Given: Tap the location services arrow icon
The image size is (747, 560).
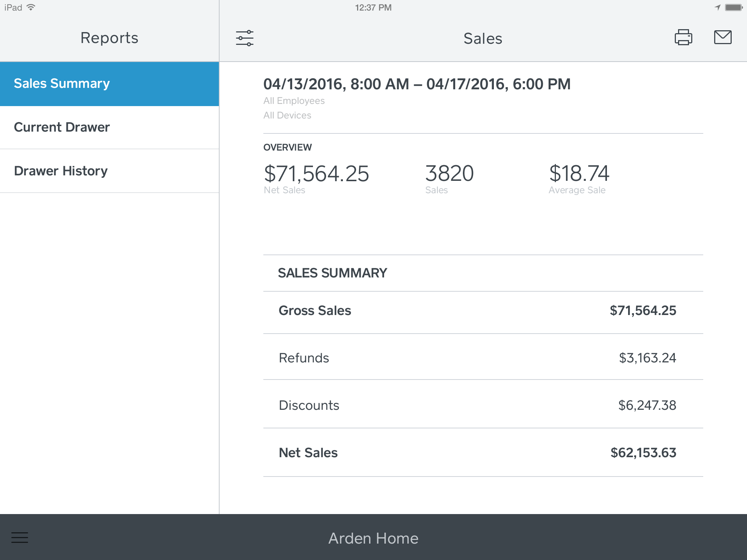Looking at the screenshot, I should coord(717,7).
